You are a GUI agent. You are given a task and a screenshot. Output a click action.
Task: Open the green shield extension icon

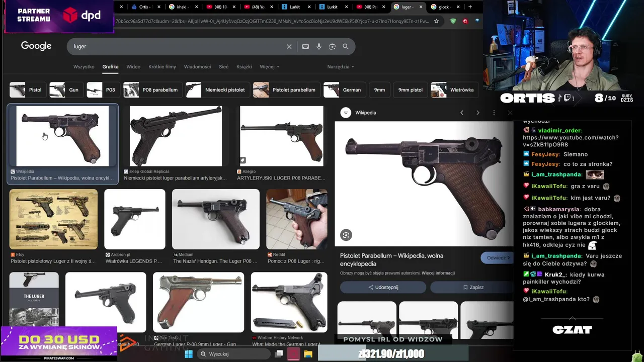point(453,21)
